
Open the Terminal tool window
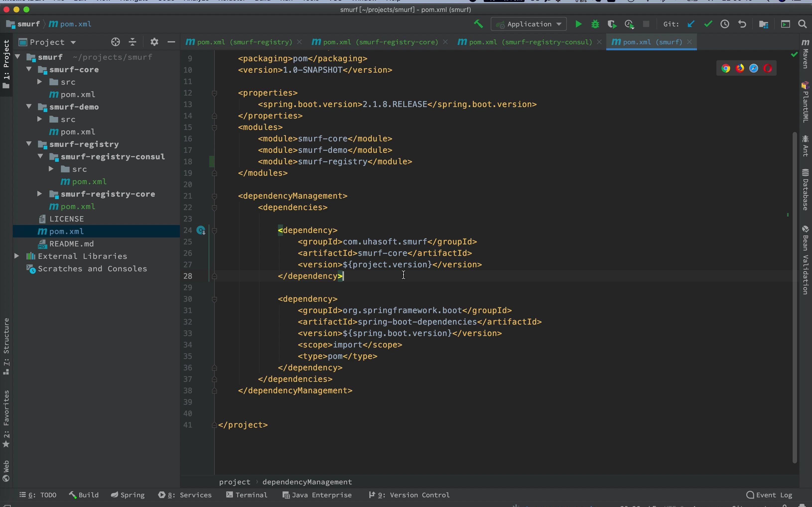[247, 495]
